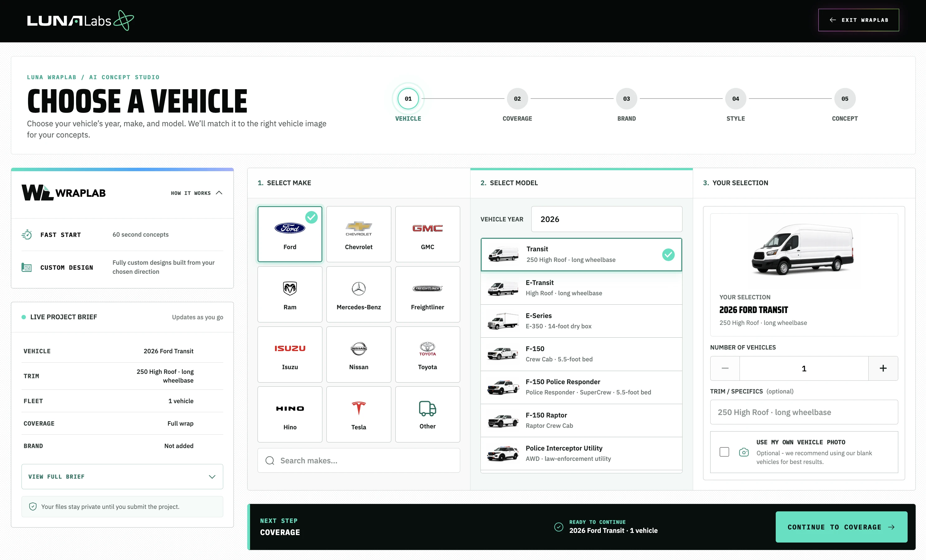Increase number of vehicles
Viewport: 926px width, 560px height.
point(883,368)
